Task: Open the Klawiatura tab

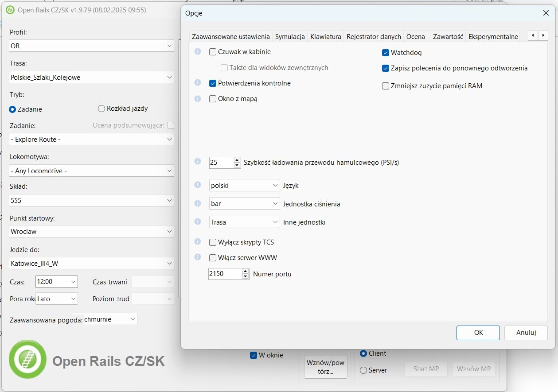Action: (326, 37)
